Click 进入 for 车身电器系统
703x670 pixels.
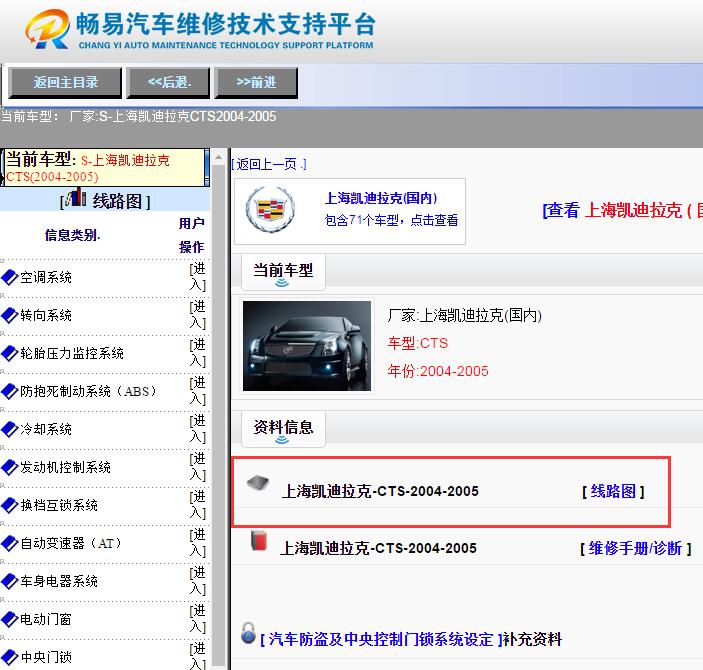click(x=197, y=581)
